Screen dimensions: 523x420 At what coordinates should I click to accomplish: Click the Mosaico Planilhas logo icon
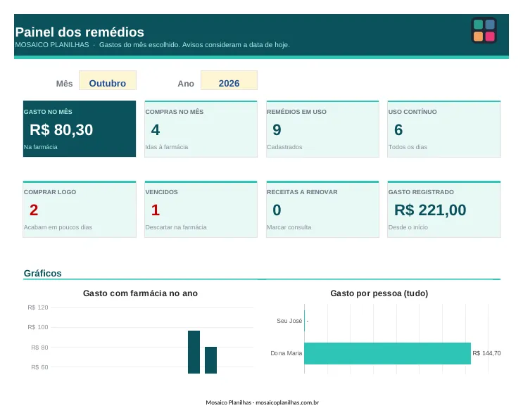click(x=484, y=30)
